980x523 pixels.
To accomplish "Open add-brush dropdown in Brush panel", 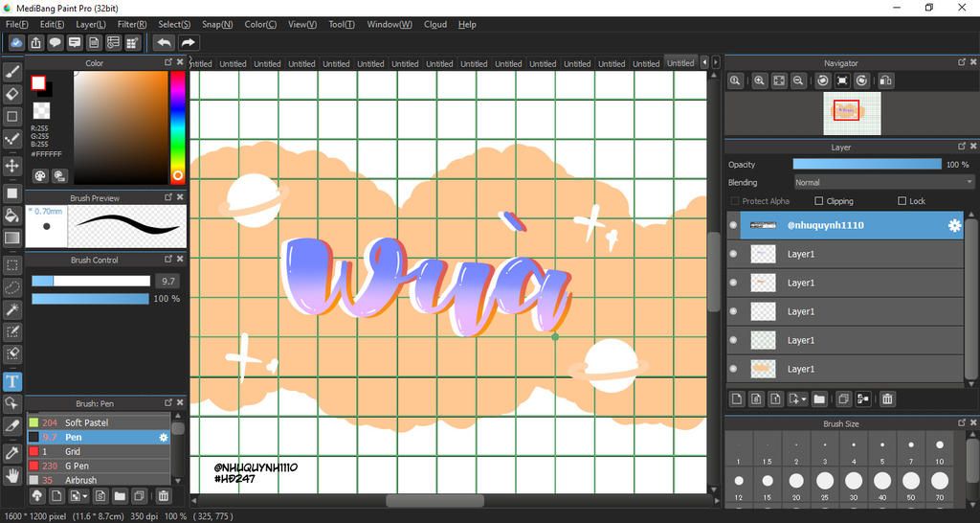I will [85, 496].
